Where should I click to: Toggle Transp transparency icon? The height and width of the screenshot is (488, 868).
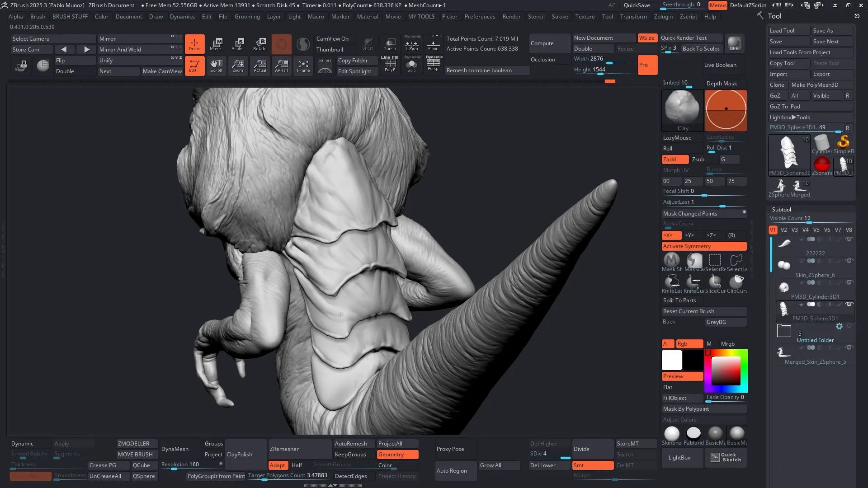tap(389, 44)
